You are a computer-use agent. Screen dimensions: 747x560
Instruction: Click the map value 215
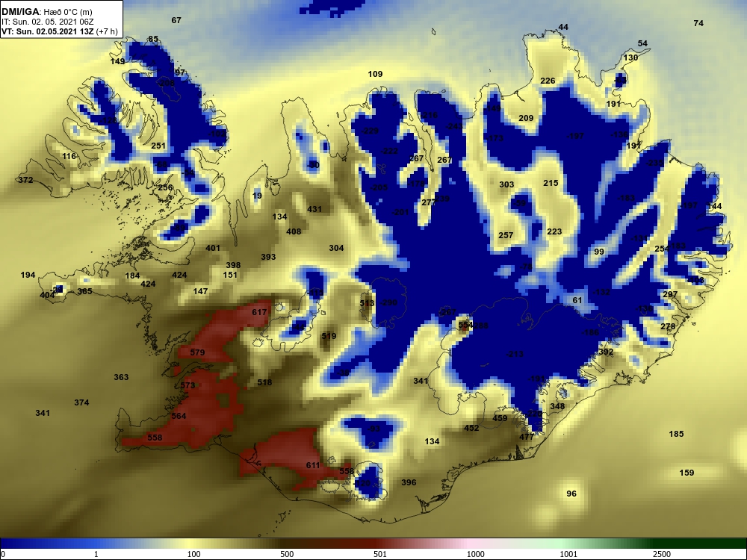(551, 183)
